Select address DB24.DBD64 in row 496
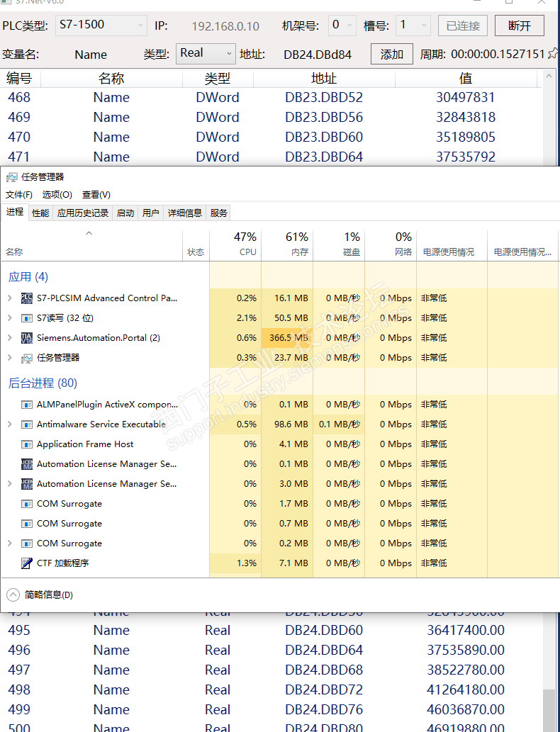Screen dimensions: 560x732 coord(324,650)
